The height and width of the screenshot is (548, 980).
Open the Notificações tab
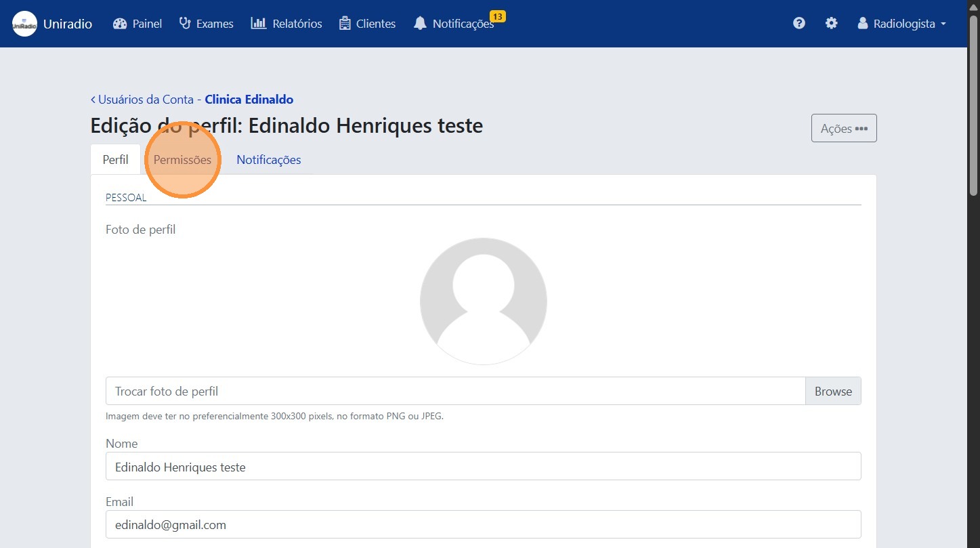268,160
